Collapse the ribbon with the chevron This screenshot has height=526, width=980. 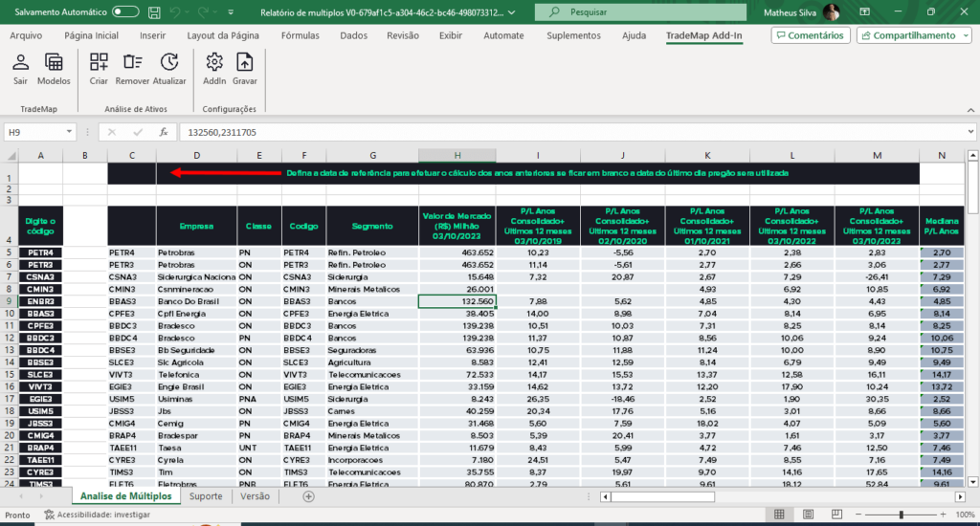coord(970,110)
